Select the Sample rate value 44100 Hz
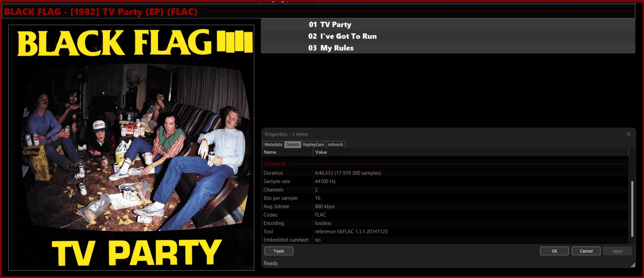This screenshot has width=644, height=278. click(325, 181)
